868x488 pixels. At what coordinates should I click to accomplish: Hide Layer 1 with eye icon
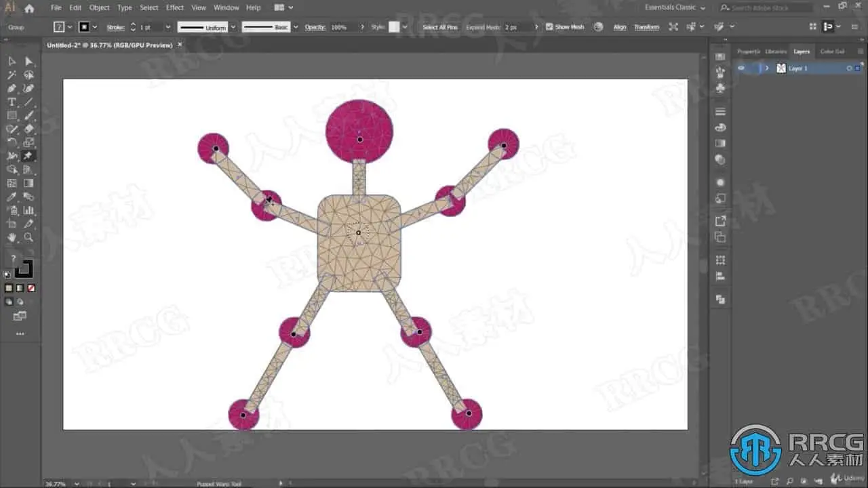point(741,68)
